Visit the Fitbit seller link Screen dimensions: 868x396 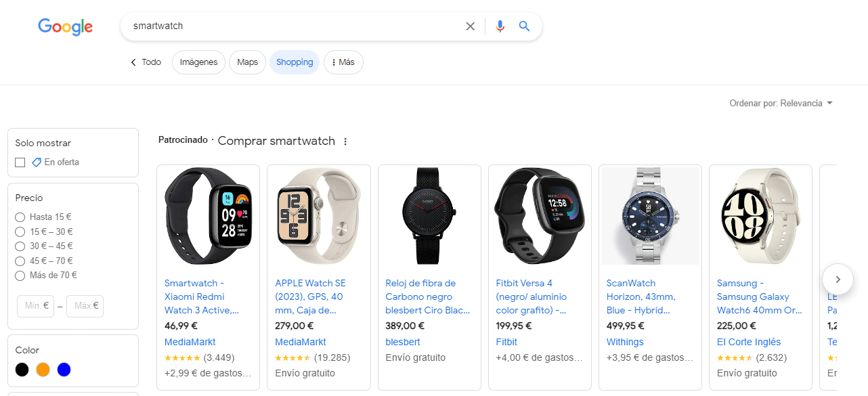coord(506,342)
